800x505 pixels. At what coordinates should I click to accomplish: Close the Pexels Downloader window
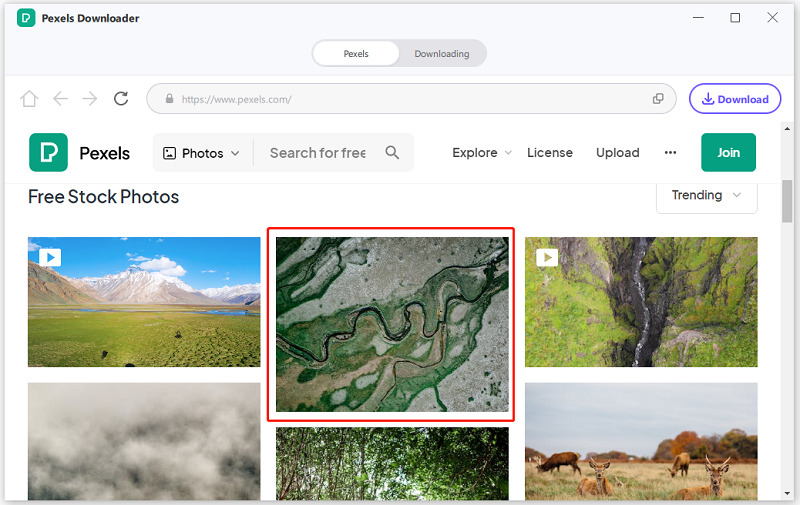coord(772,18)
